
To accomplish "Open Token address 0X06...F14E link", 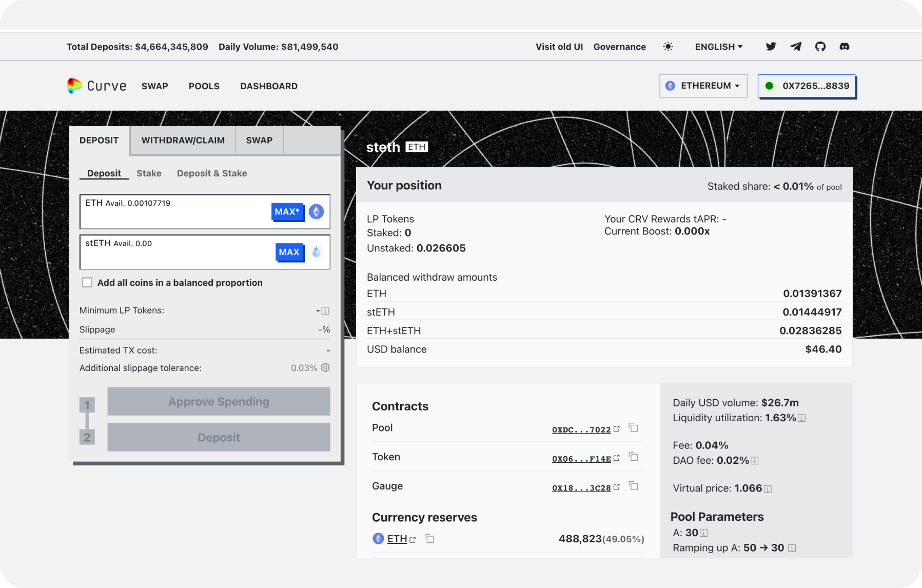I will [x=581, y=459].
